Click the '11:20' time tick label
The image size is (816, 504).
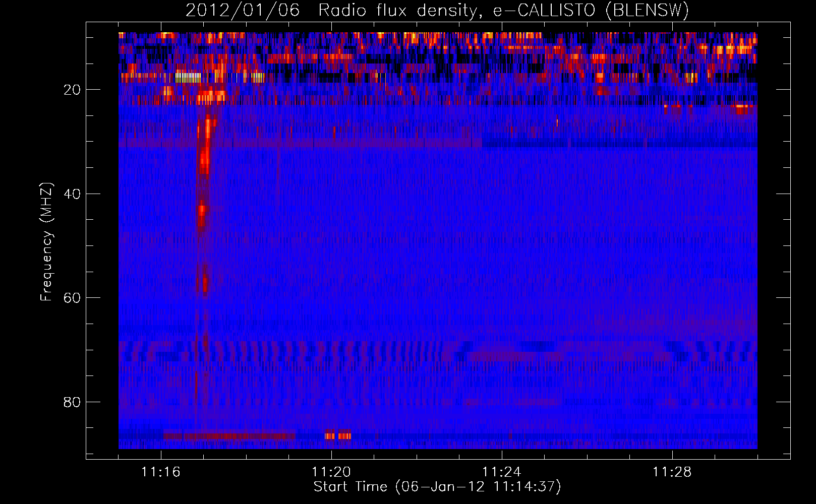point(331,472)
